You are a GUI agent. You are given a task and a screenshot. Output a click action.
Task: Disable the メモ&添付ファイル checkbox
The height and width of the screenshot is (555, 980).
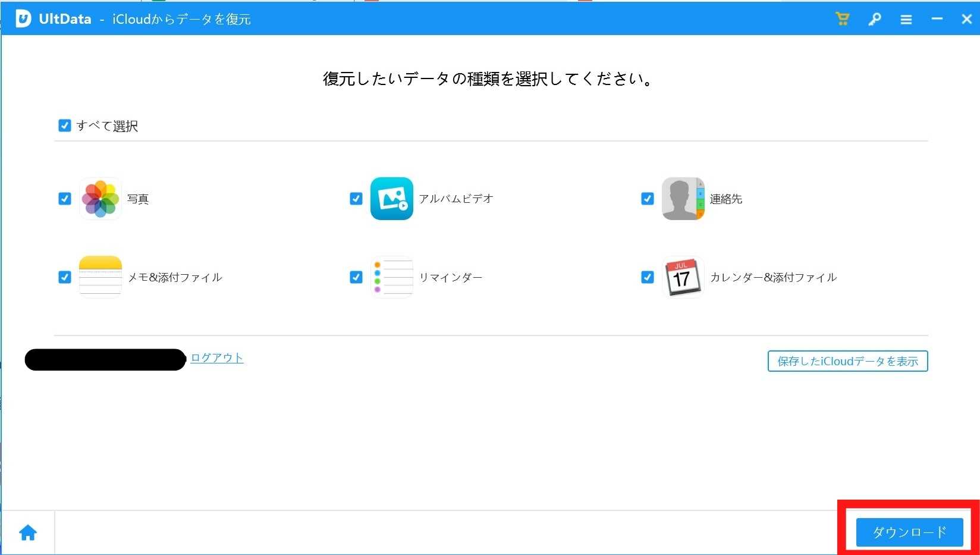click(65, 277)
